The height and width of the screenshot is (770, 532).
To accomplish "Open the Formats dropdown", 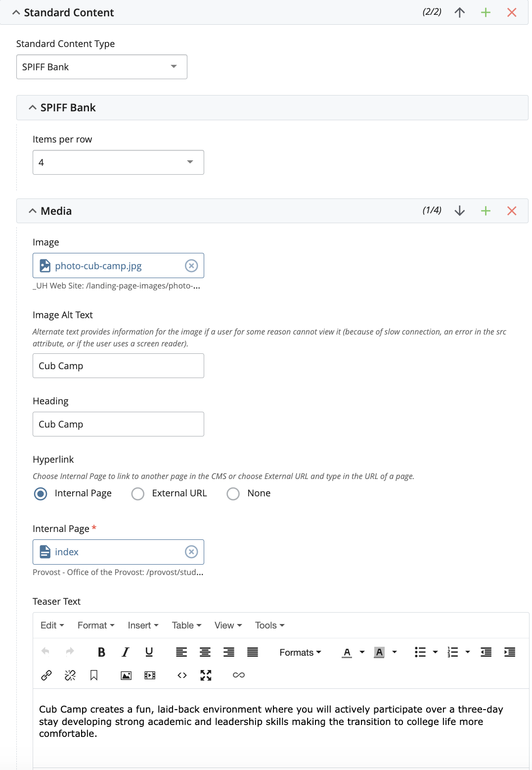I will (300, 652).
